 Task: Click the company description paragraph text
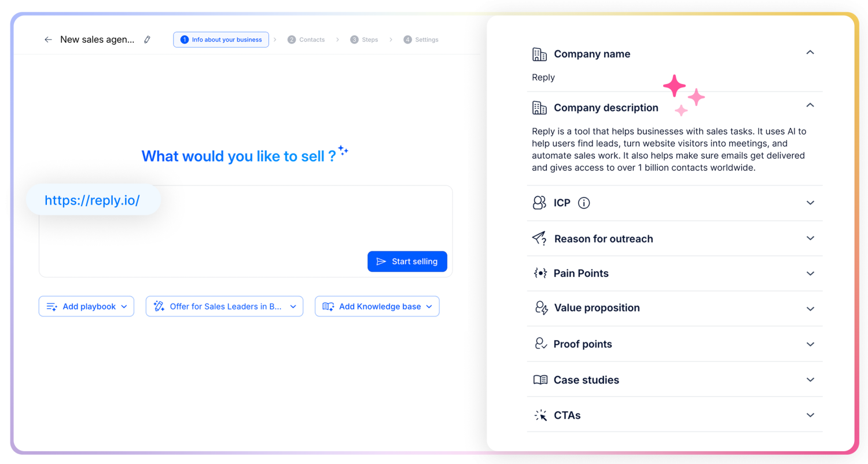click(670, 149)
